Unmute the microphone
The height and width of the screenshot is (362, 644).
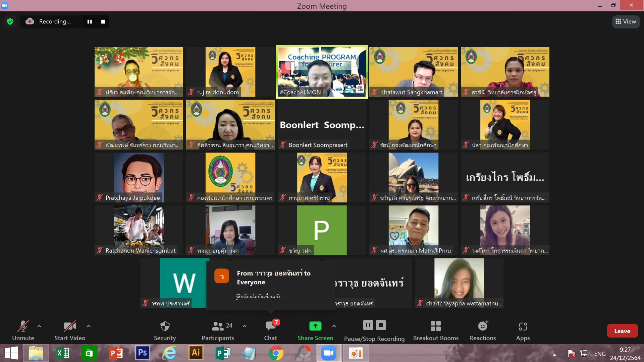(23, 326)
